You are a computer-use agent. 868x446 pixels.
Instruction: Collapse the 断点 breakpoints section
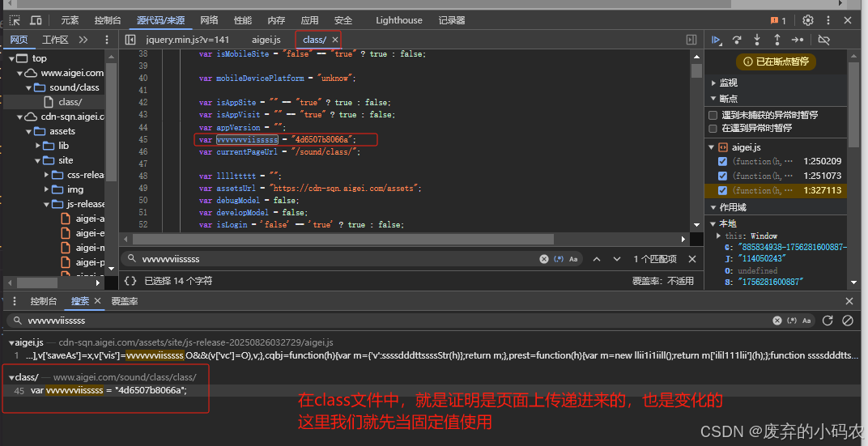[x=713, y=99]
